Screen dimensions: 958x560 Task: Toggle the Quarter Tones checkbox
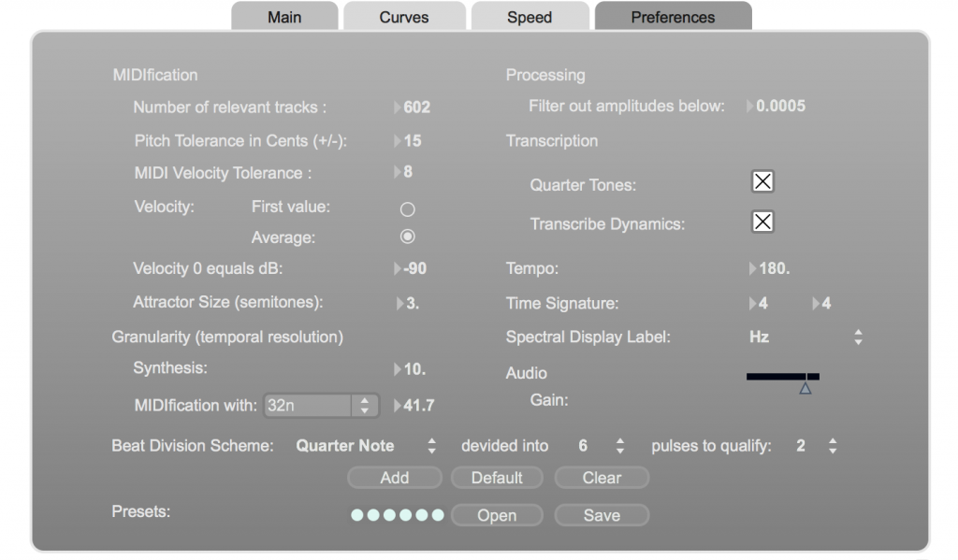coord(762,181)
